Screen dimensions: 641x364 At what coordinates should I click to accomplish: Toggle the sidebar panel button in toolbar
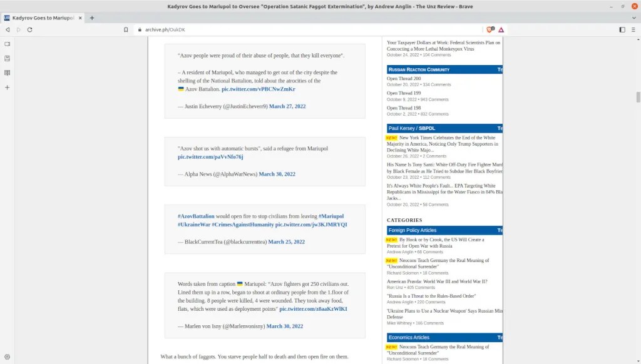click(x=622, y=29)
